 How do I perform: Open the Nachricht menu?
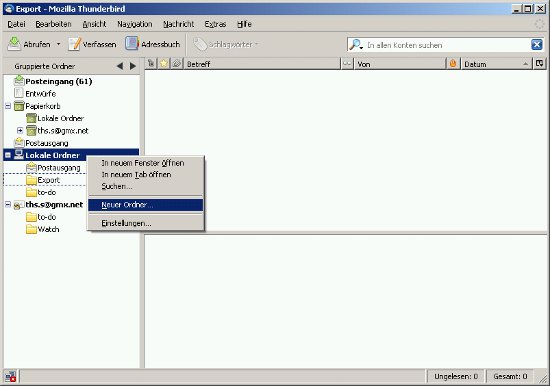pyautogui.click(x=179, y=24)
